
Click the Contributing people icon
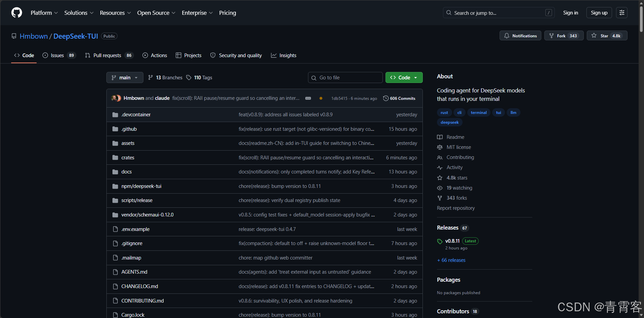coord(440,157)
